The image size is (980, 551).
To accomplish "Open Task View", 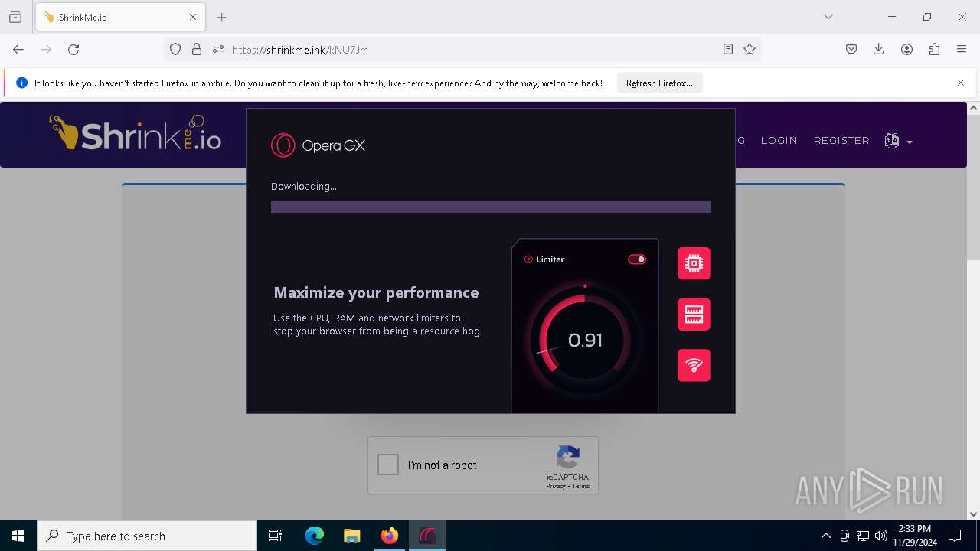I will pos(276,536).
